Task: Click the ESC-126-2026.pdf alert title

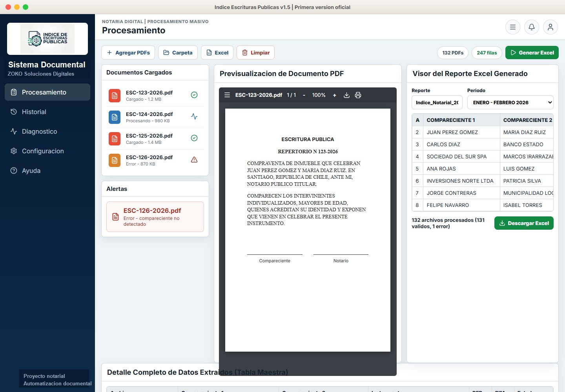Action: 152,211
